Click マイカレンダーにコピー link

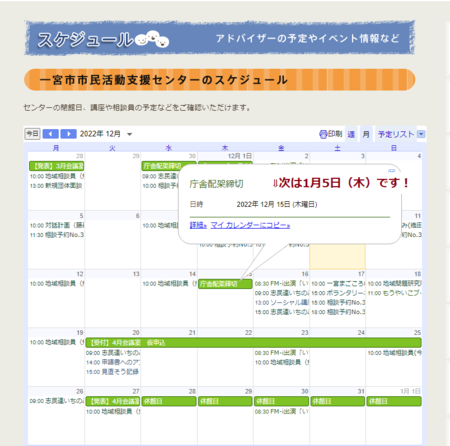[250, 226]
